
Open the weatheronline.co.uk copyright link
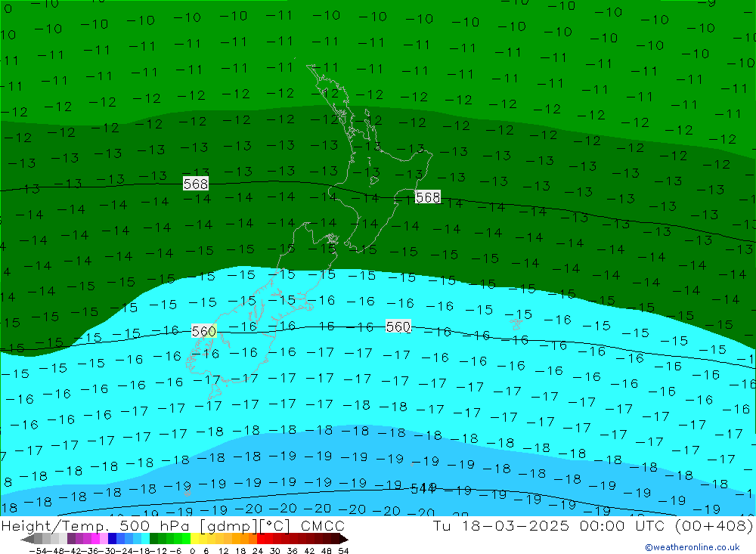point(692,547)
